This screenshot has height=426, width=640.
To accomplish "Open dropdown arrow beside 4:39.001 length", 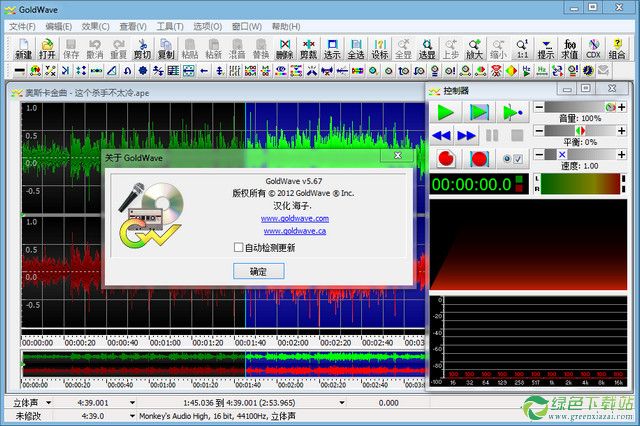I will (132, 403).
